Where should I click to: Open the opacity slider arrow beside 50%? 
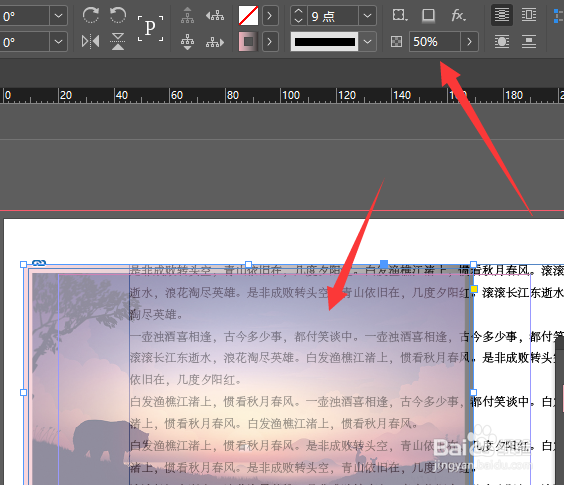(x=469, y=42)
